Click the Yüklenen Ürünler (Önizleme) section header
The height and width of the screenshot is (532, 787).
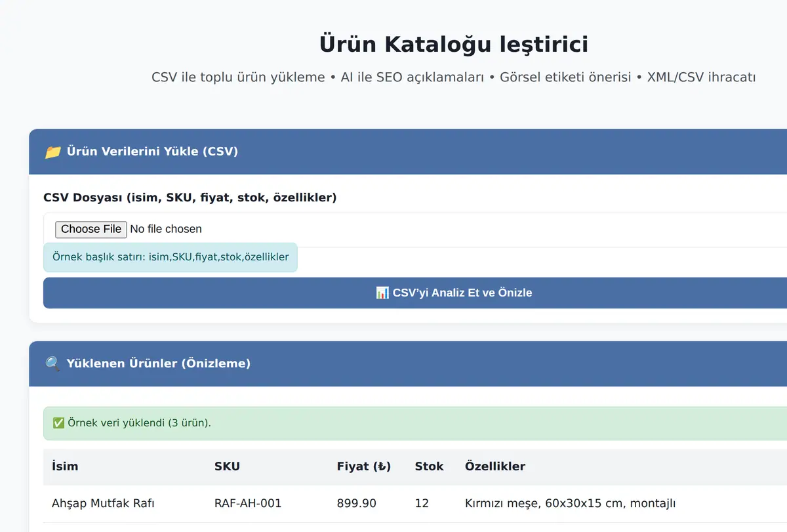click(408, 363)
